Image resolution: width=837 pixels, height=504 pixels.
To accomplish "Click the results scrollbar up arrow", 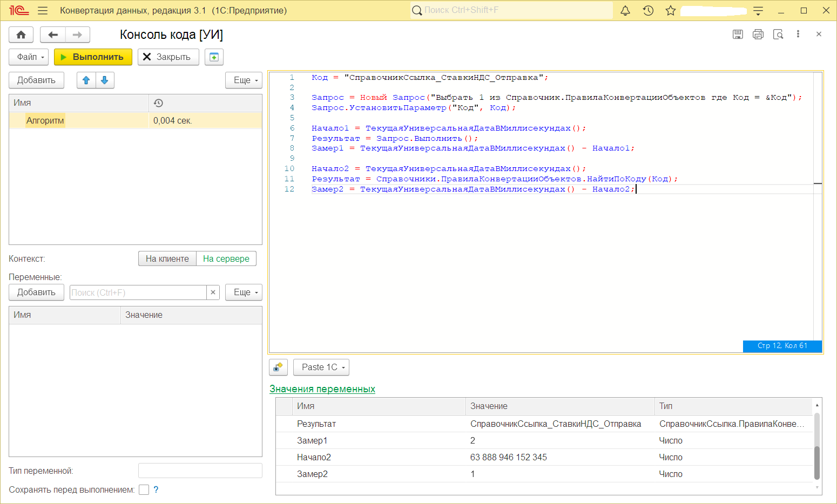I will (x=817, y=405).
